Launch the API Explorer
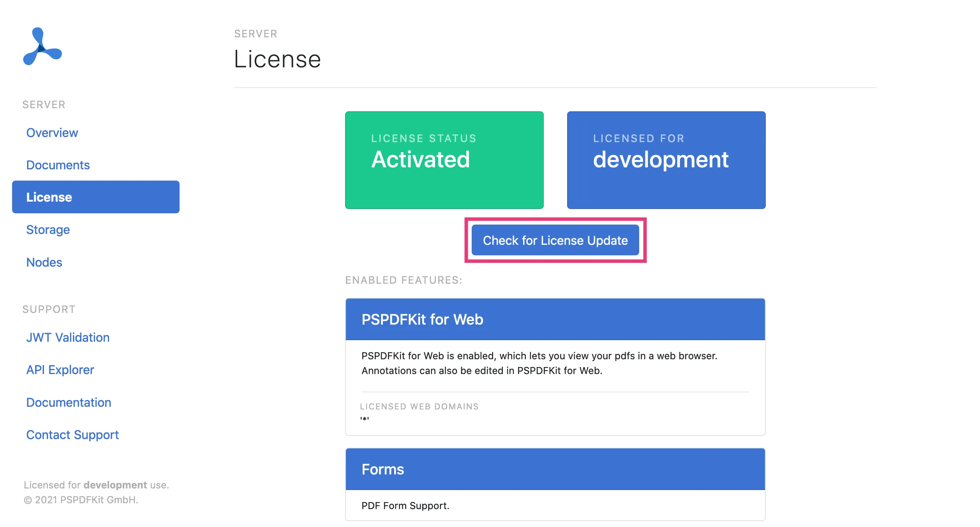 pyautogui.click(x=60, y=370)
